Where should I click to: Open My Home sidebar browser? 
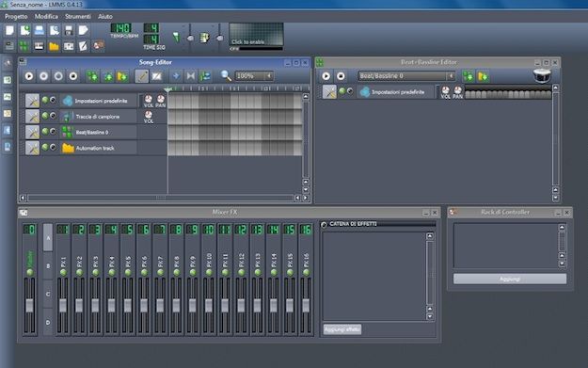pos(8,130)
